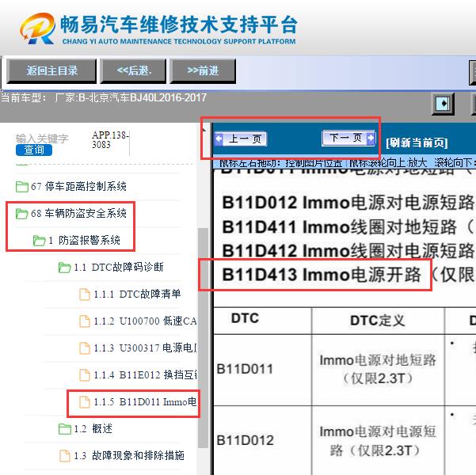Click document icon of 1.1.4 B11E012

(x=85, y=375)
